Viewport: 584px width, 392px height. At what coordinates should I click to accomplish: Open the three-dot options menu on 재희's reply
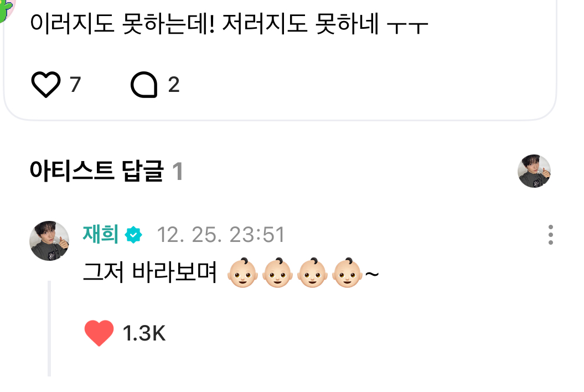click(x=550, y=235)
